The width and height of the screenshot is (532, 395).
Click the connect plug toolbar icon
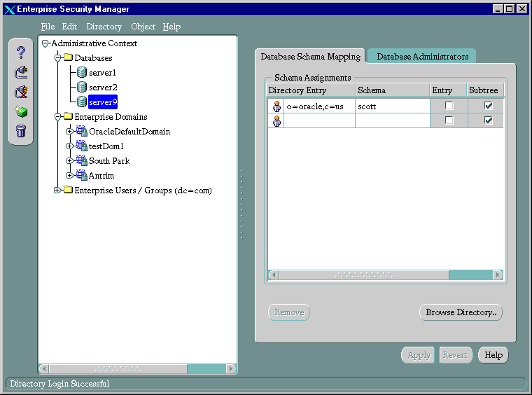(x=21, y=72)
